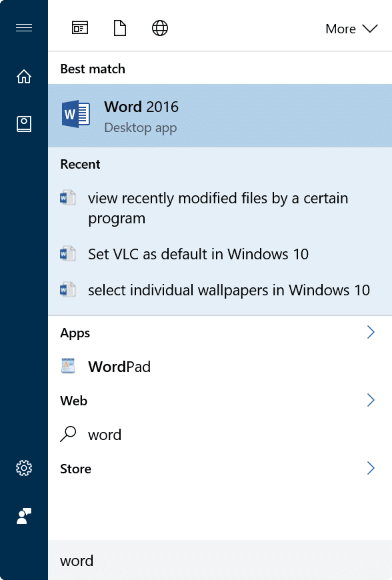Viewport: 392px width, 580px height.
Task: Open 'Set VLC as default in Windows 10'
Action: pos(220,254)
